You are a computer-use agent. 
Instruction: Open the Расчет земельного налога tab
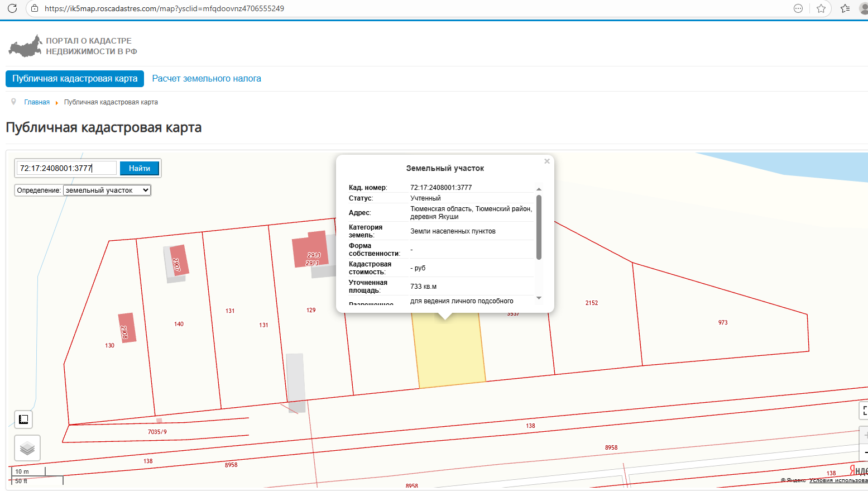click(207, 79)
